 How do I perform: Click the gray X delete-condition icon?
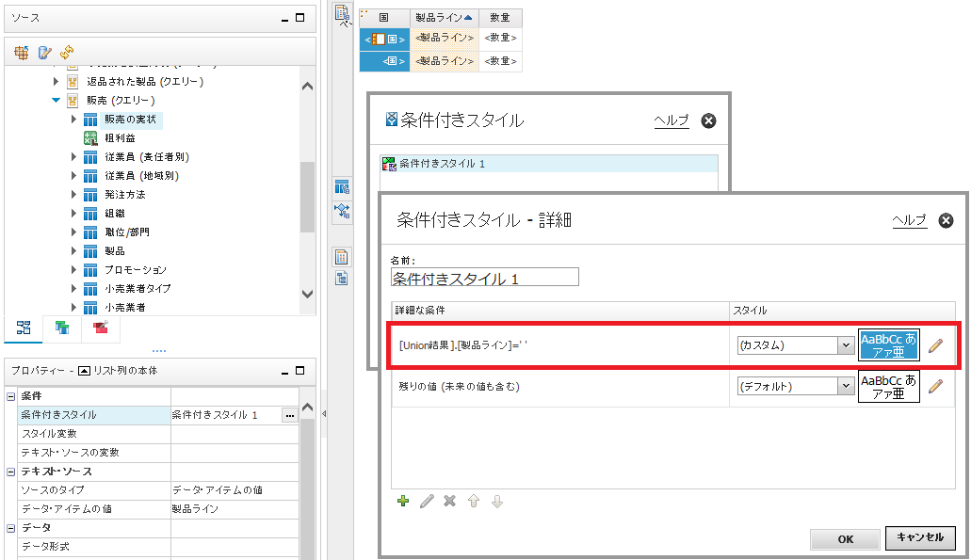click(x=450, y=502)
